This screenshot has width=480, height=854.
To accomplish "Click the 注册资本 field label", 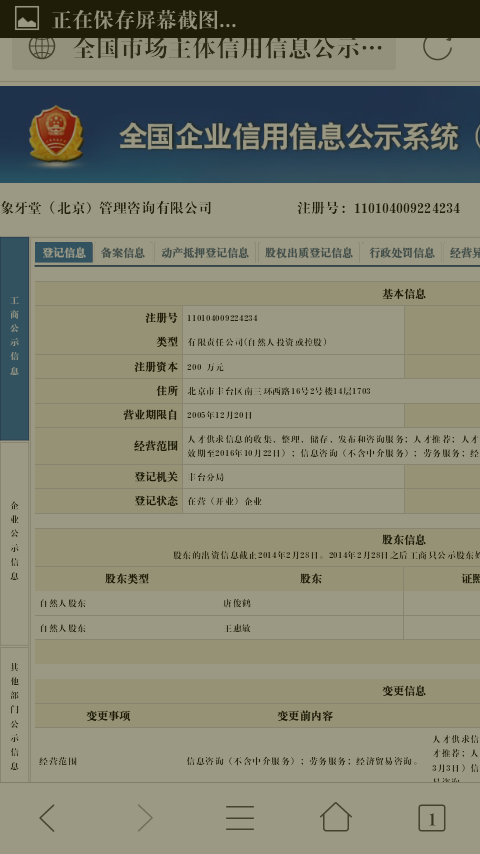I will [156, 367].
